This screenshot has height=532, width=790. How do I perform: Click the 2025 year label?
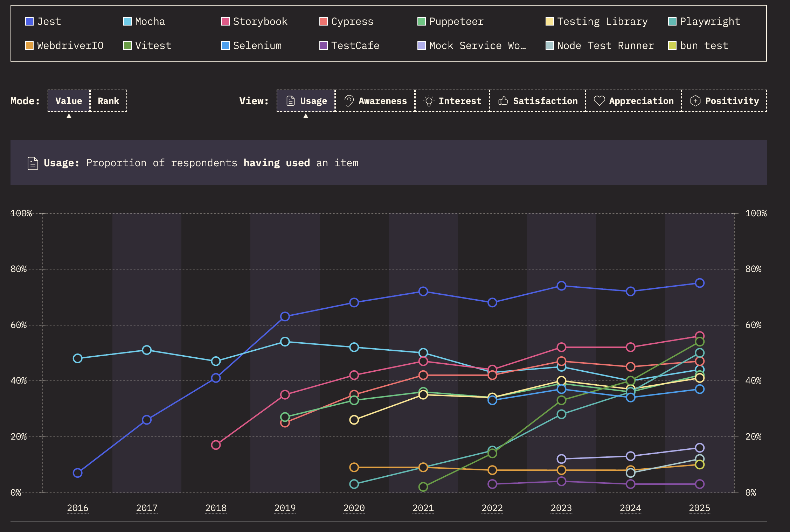pyautogui.click(x=700, y=508)
